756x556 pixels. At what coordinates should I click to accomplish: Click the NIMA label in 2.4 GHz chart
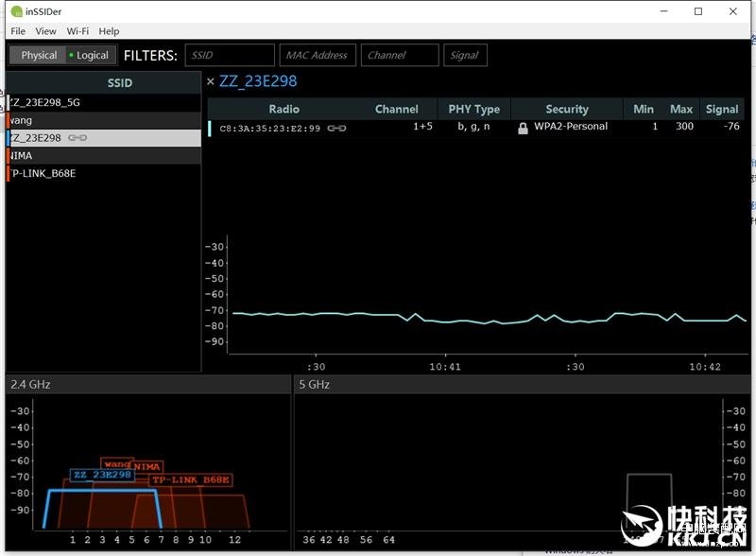tap(146, 467)
